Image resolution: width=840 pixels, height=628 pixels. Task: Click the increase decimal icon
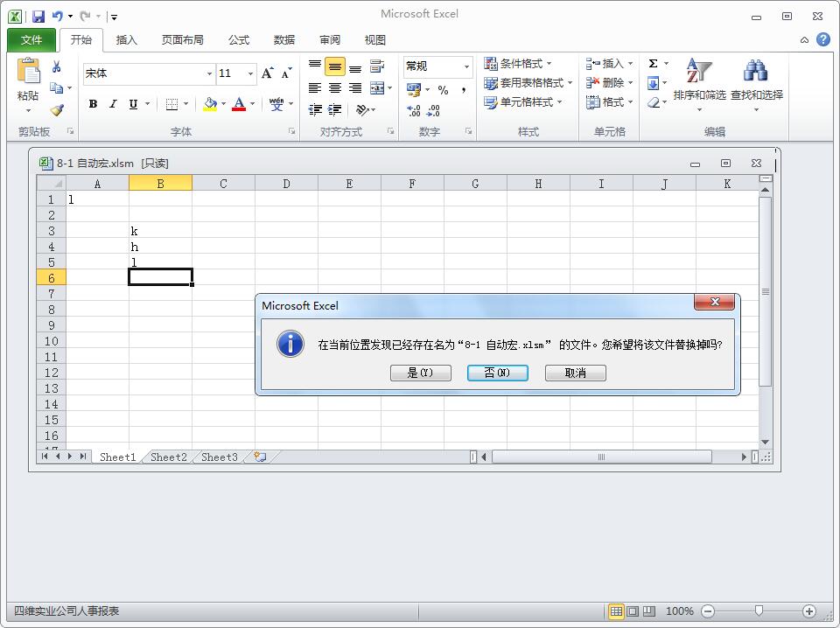tap(414, 110)
